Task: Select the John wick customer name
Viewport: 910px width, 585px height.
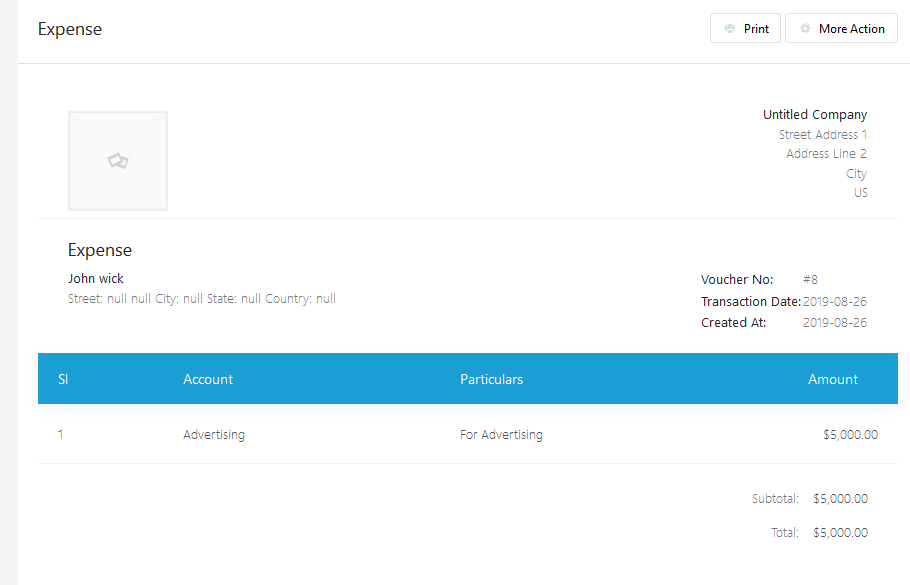Action: [x=96, y=279]
